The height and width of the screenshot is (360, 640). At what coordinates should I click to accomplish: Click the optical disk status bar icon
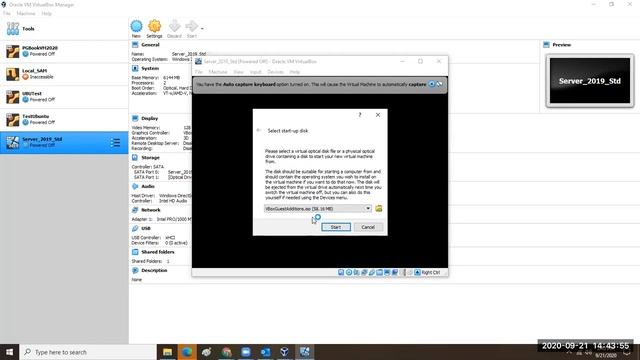(x=349, y=272)
